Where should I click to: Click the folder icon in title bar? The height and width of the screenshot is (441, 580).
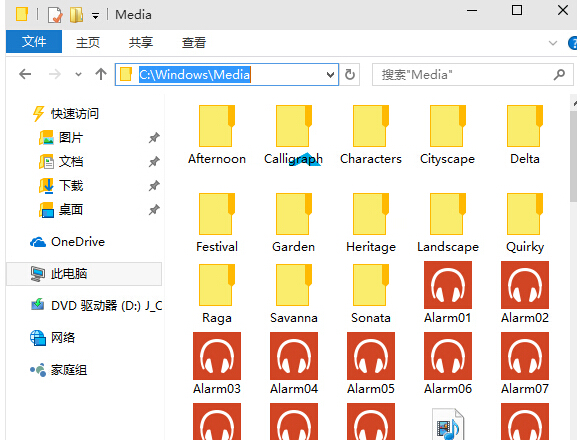[22, 14]
